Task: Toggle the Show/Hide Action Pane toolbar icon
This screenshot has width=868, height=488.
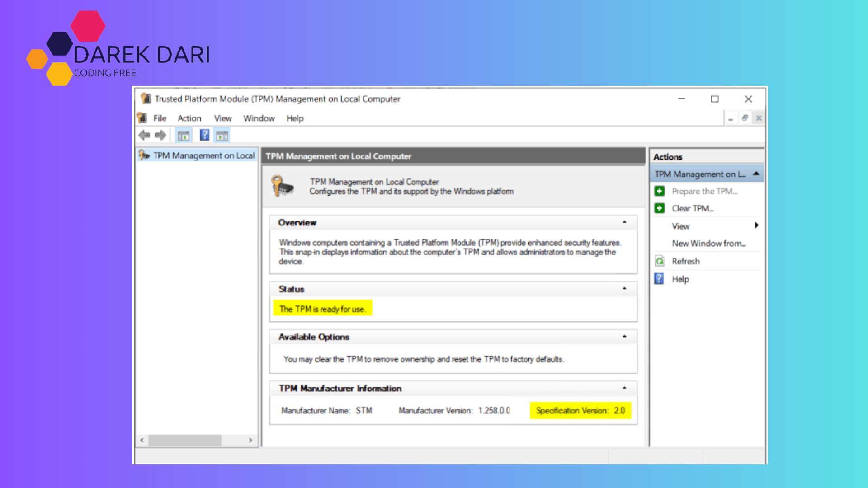Action: (x=222, y=135)
